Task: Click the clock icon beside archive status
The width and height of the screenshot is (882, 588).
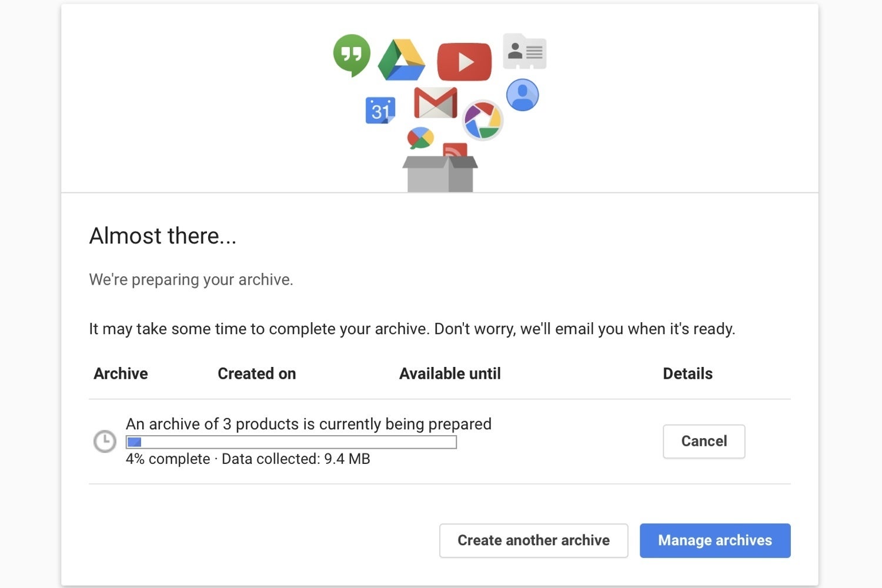Action: pos(105,441)
